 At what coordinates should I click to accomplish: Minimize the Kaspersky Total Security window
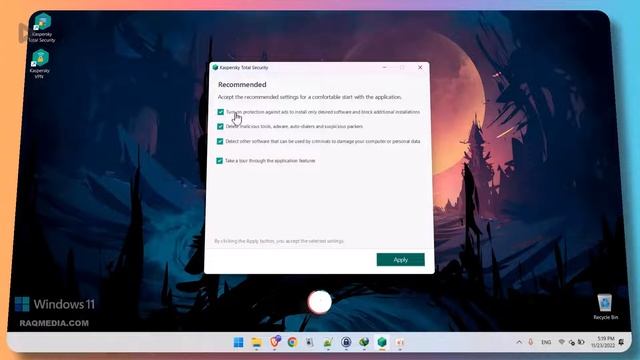pyautogui.click(x=384, y=67)
